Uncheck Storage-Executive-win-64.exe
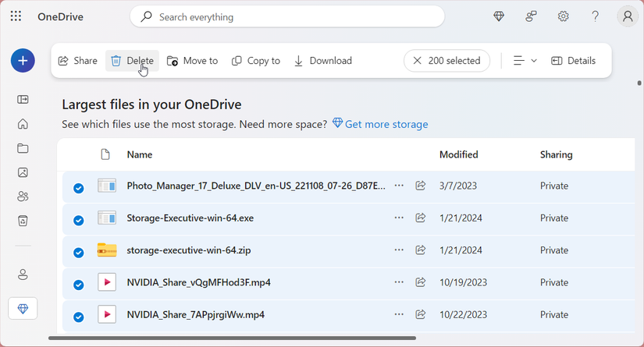The height and width of the screenshot is (347, 644). pyautogui.click(x=78, y=220)
